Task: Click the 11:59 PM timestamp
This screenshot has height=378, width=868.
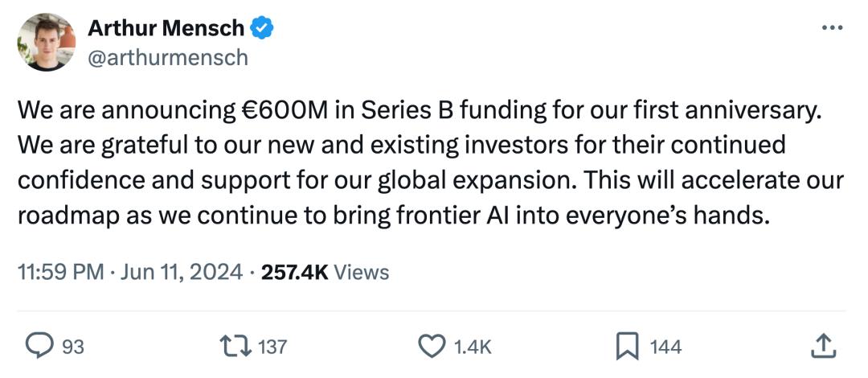Action: 60,272
